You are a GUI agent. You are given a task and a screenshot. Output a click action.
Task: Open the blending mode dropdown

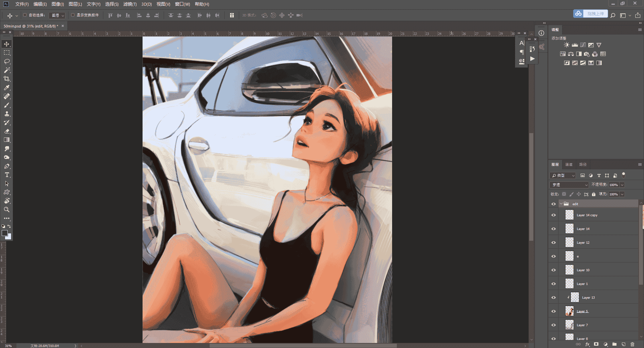pos(570,185)
